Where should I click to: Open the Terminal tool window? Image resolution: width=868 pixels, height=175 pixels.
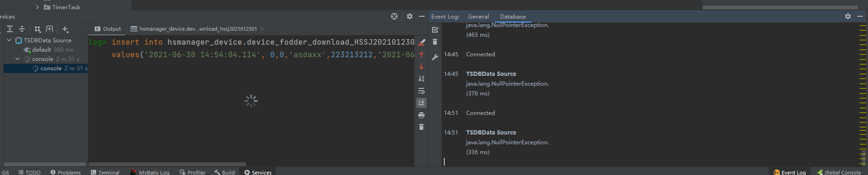[105, 172]
